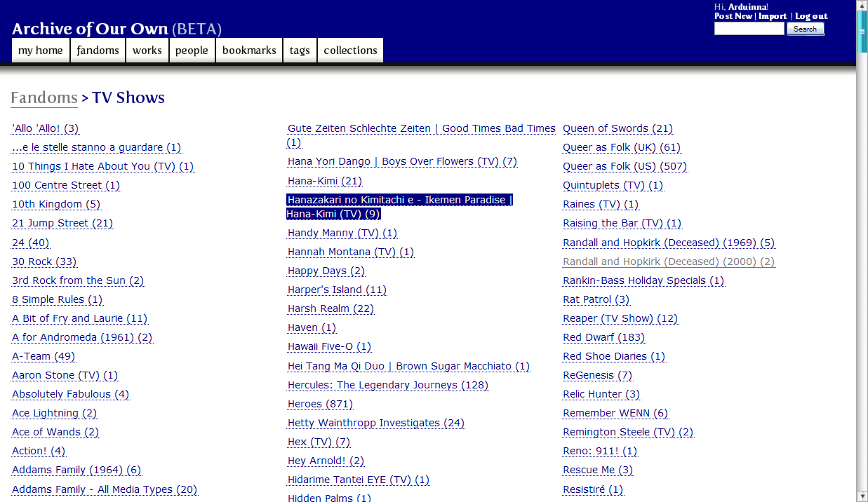Click Harper's Island (11) link
Screen dimensions: 868x502
(337, 290)
